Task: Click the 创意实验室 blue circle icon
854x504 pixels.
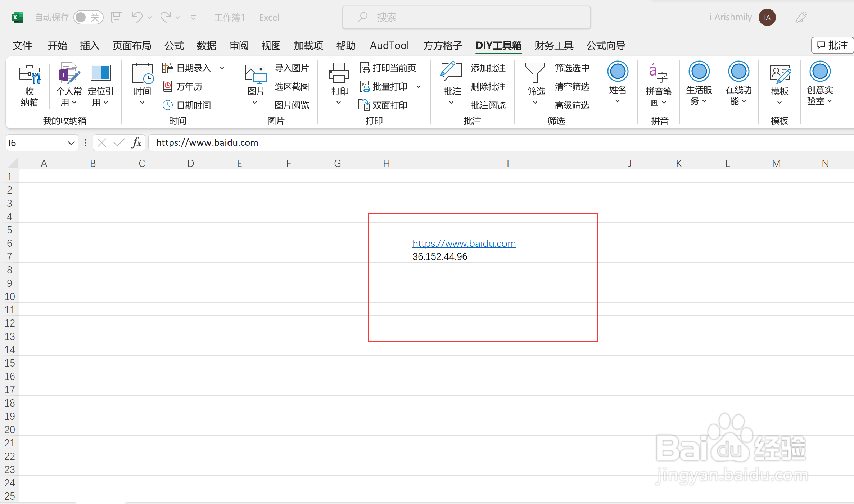Action: point(820,71)
